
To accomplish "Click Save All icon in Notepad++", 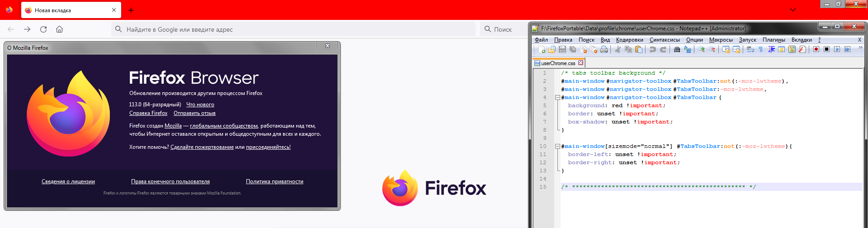I will point(573,49).
